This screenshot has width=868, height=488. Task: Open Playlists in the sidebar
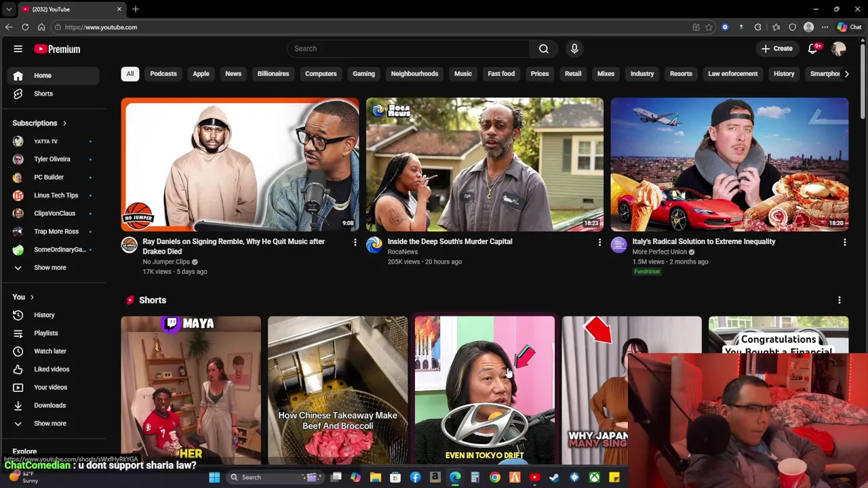[x=54, y=333]
